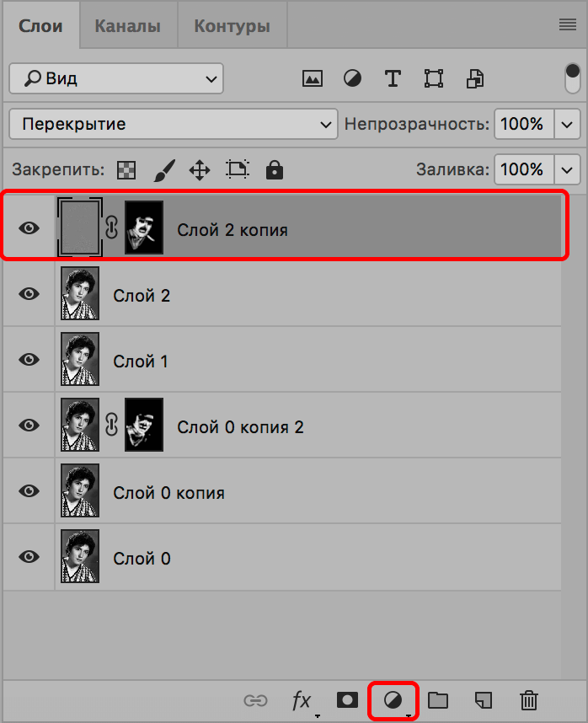Screen dimensions: 588x723
Task: Click lock transparent pixels icon
Action: tap(126, 170)
